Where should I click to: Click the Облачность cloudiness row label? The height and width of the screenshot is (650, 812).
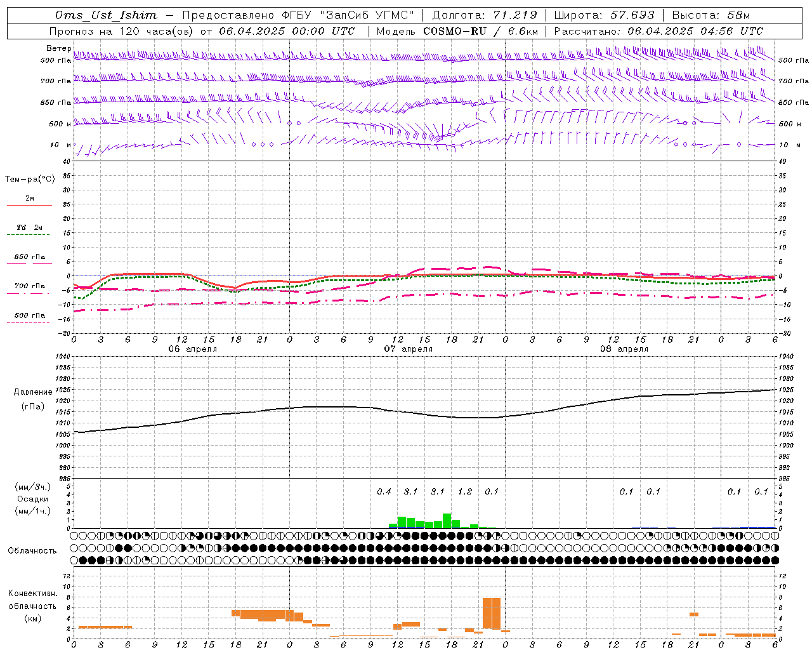point(32,551)
